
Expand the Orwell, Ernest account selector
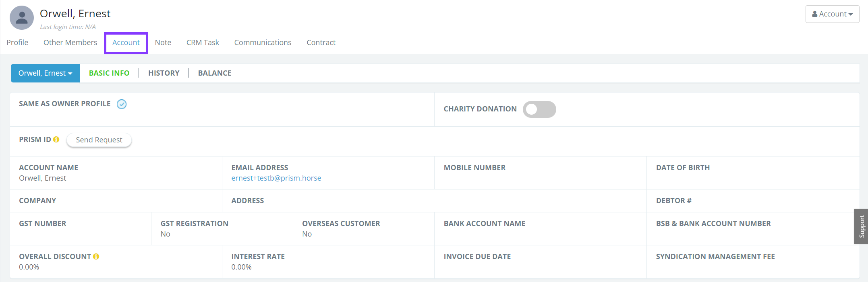pos(45,73)
